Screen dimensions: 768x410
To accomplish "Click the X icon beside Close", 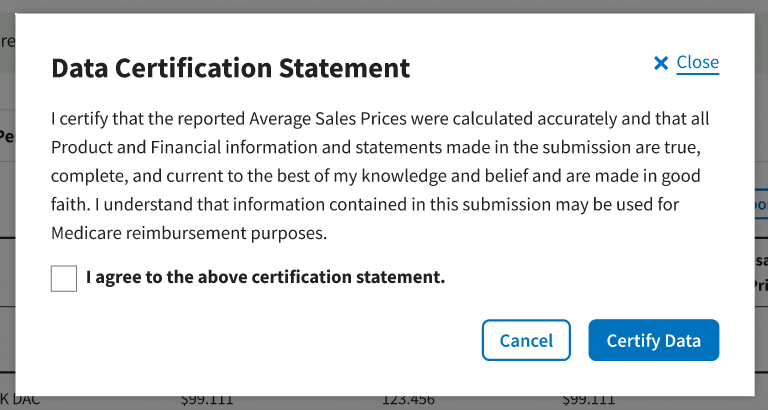I will tap(660, 63).
